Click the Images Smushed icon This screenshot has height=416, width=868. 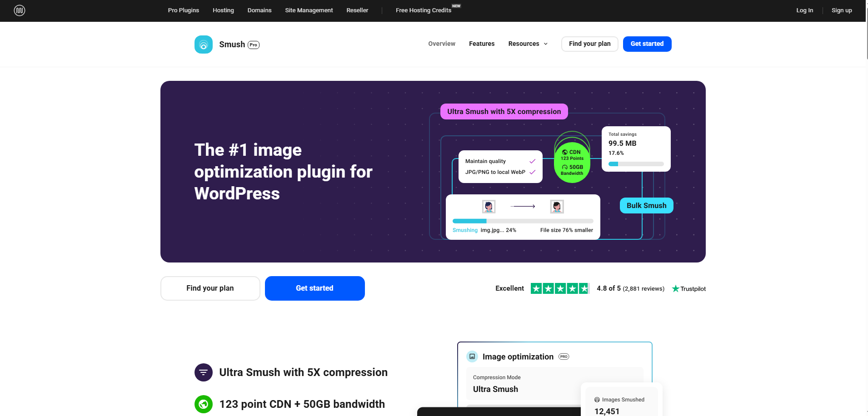[597, 400]
